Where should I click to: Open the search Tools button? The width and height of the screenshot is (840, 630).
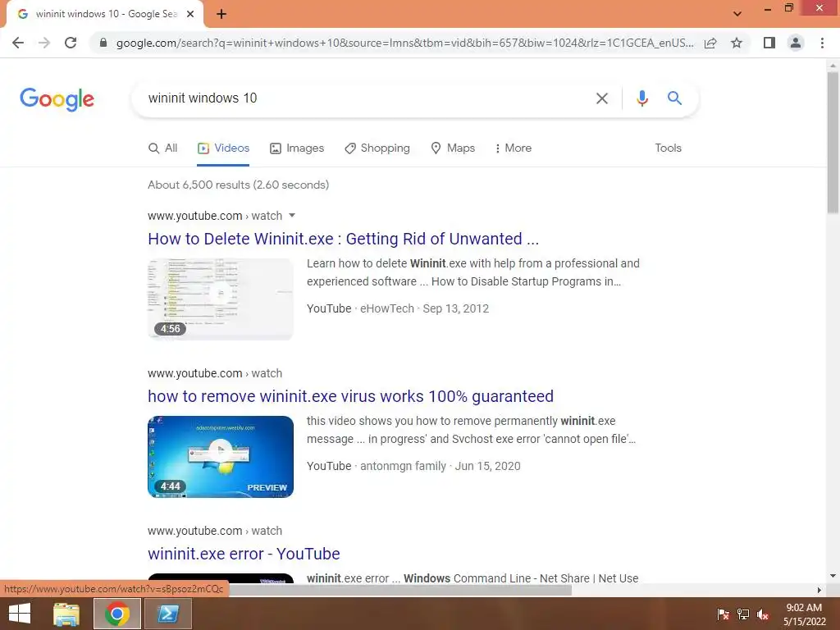[668, 148]
